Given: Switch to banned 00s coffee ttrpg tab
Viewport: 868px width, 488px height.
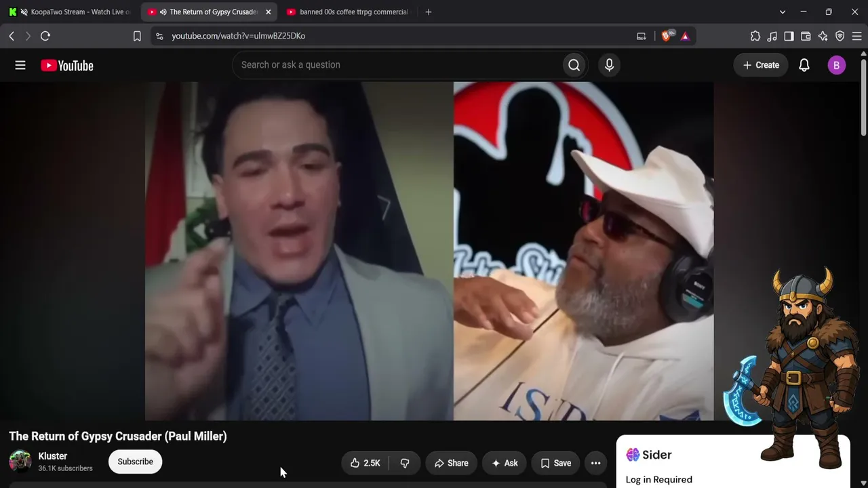Looking at the screenshot, I should click(349, 12).
